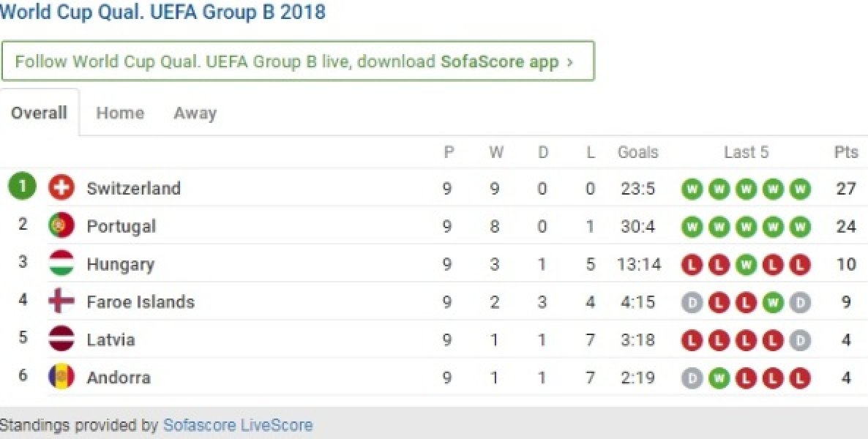Click the Hungary flag icon
Screen dimensions: 868x439
(61, 263)
